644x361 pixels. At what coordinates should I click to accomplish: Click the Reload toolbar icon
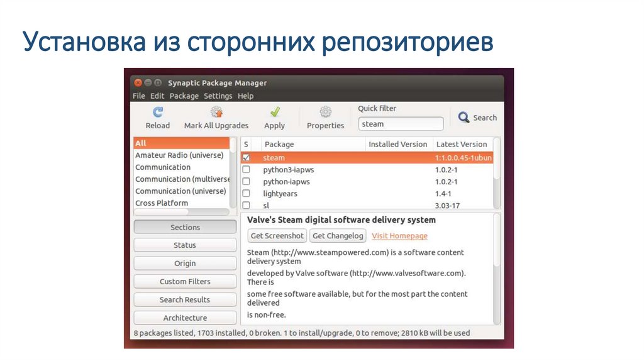click(158, 112)
